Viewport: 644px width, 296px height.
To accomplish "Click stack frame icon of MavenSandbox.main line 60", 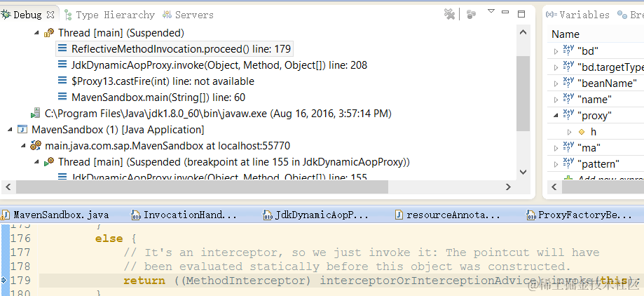I will pos(62,97).
